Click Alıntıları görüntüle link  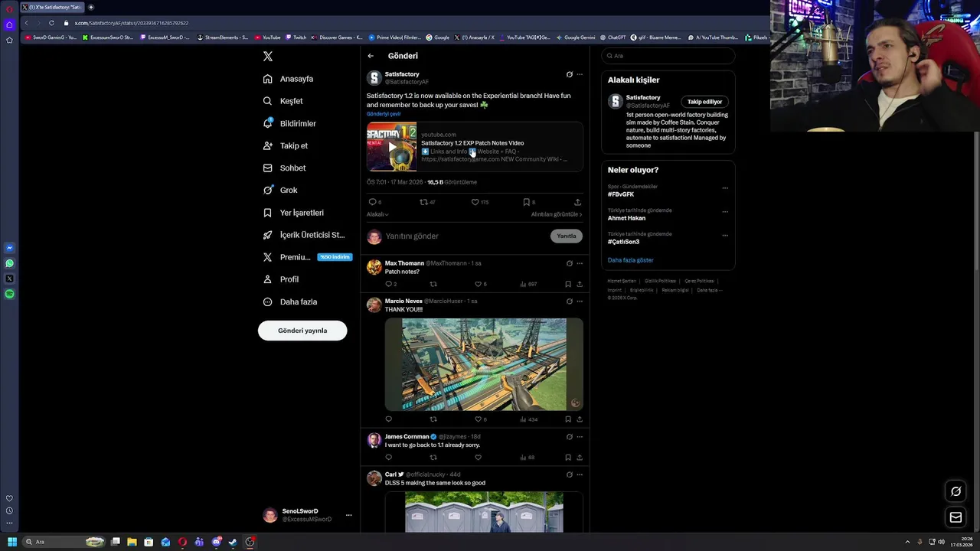click(557, 214)
